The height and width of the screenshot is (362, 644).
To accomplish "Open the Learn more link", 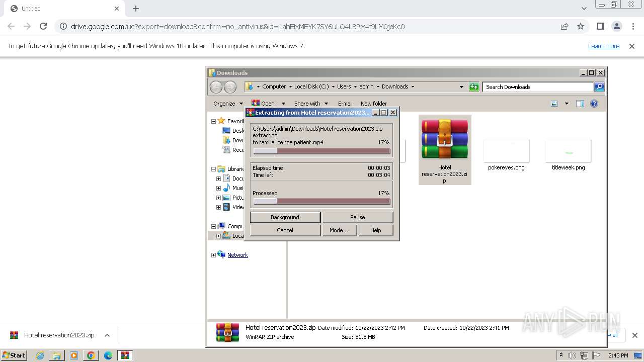I will coord(604,46).
